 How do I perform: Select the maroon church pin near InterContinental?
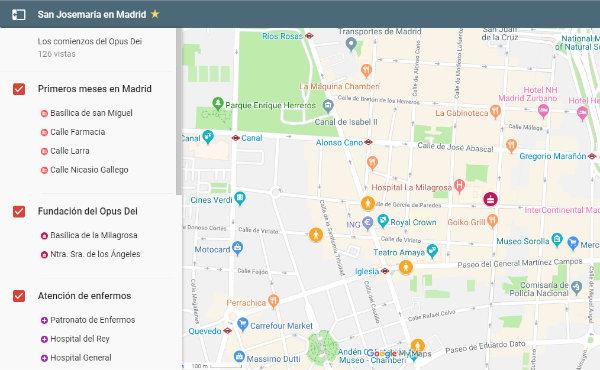tap(490, 199)
